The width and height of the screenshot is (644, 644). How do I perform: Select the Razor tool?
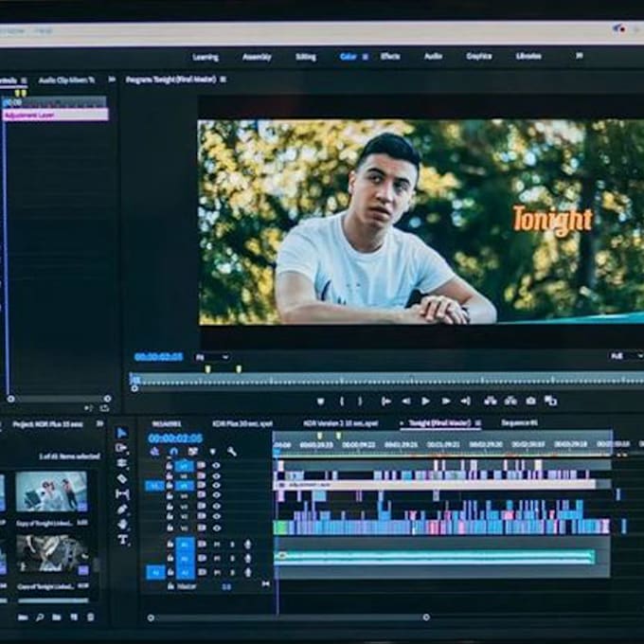click(122, 478)
